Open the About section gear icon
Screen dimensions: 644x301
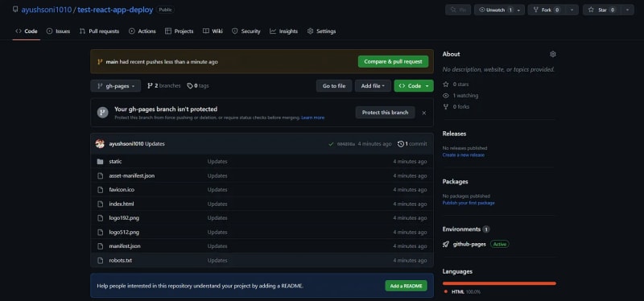point(552,54)
